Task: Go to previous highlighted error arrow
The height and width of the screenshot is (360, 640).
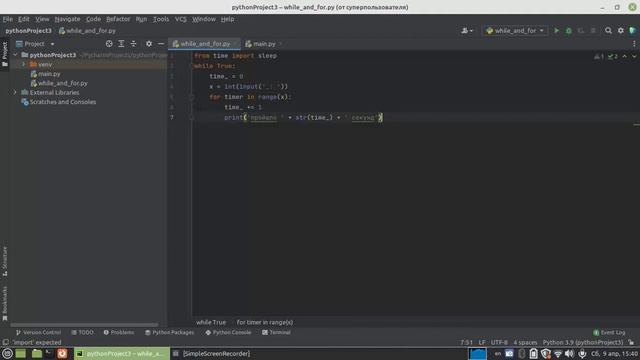Action: [624, 56]
